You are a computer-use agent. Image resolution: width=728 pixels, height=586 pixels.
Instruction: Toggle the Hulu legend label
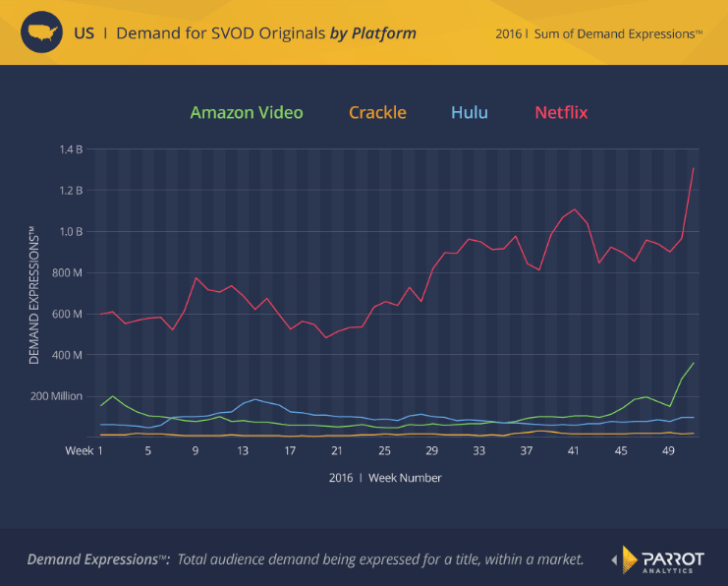470,112
